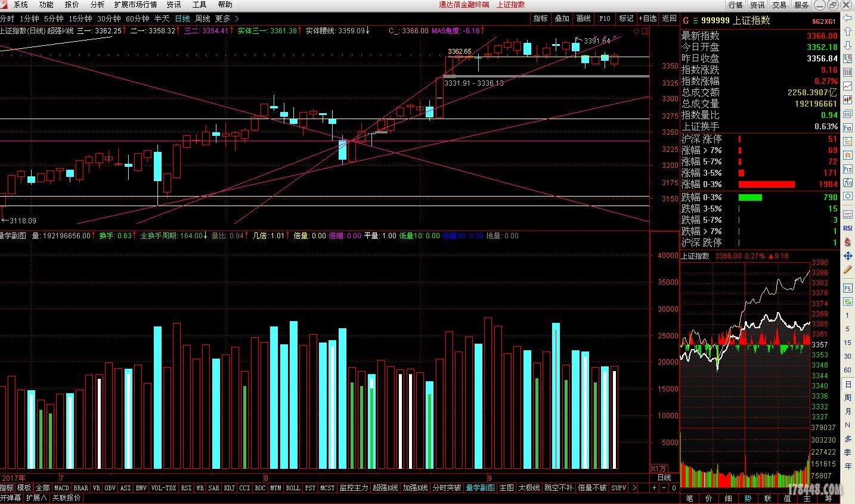Open the 叠加 overlay dropdown
The width and height of the screenshot is (855, 504).
click(x=562, y=18)
